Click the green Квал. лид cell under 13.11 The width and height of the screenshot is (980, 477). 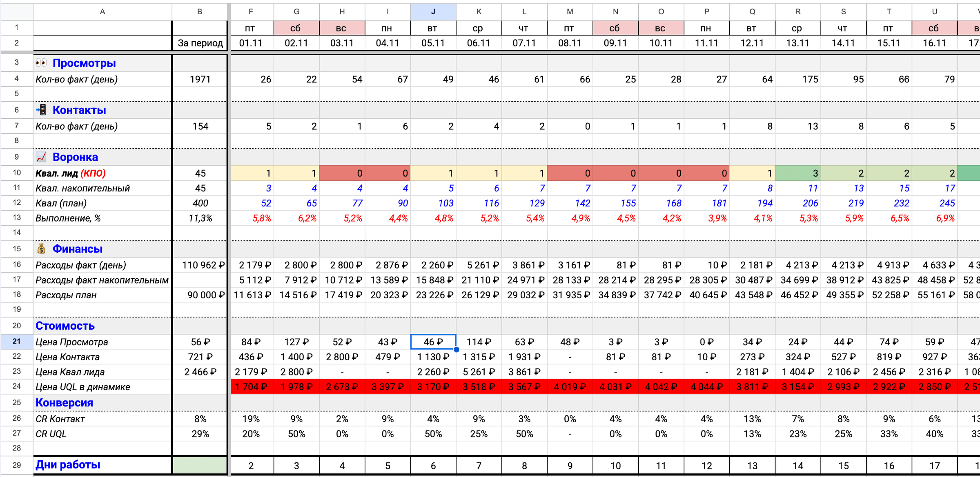click(x=797, y=173)
